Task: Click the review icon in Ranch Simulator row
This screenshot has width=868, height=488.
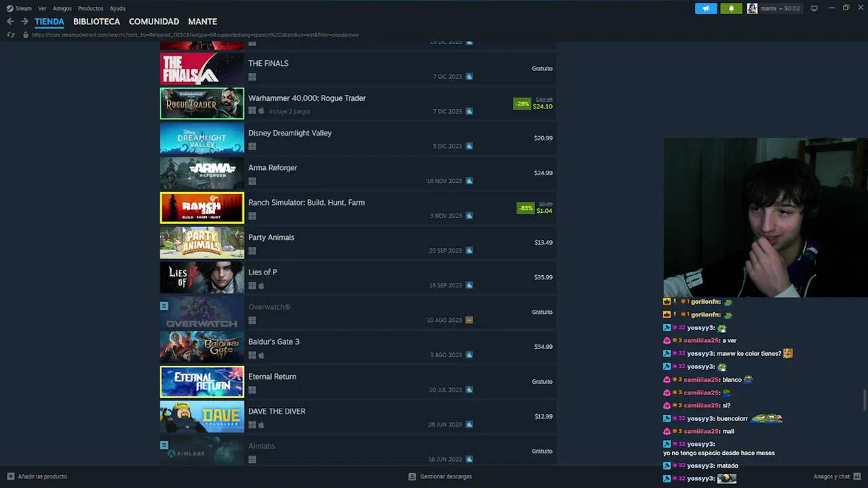Action: [x=469, y=216]
